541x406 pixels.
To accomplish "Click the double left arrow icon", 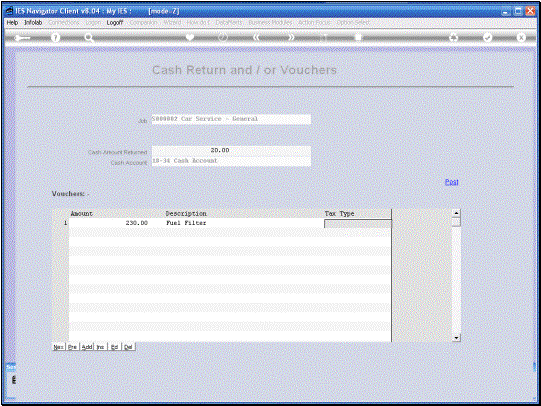I will [x=256, y=37].
